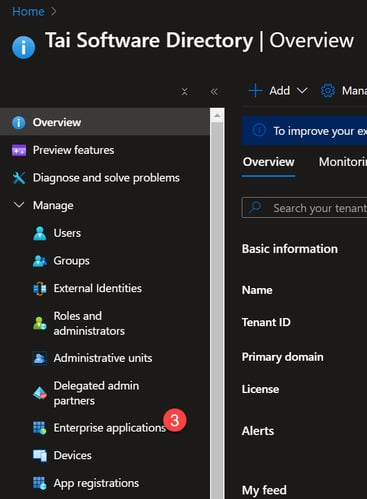Open Enterprise applications
367x499 pixels.
coord(110,428)
